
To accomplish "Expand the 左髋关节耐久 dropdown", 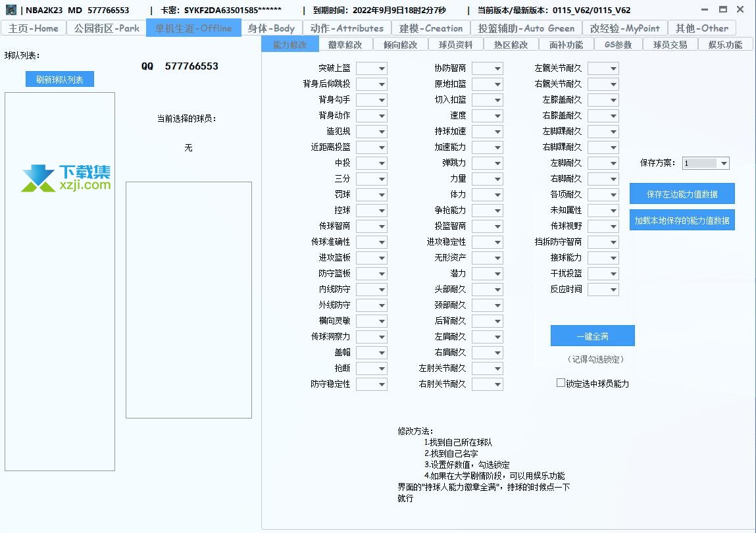I will [x=603, y=68].
